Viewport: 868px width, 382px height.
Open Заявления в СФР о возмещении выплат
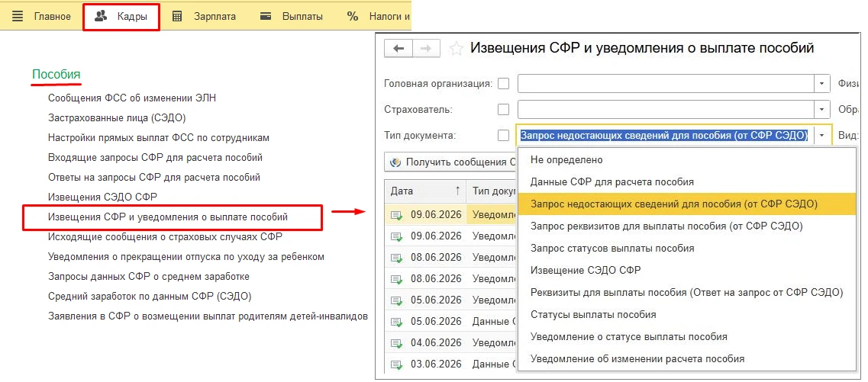point(208,316)
